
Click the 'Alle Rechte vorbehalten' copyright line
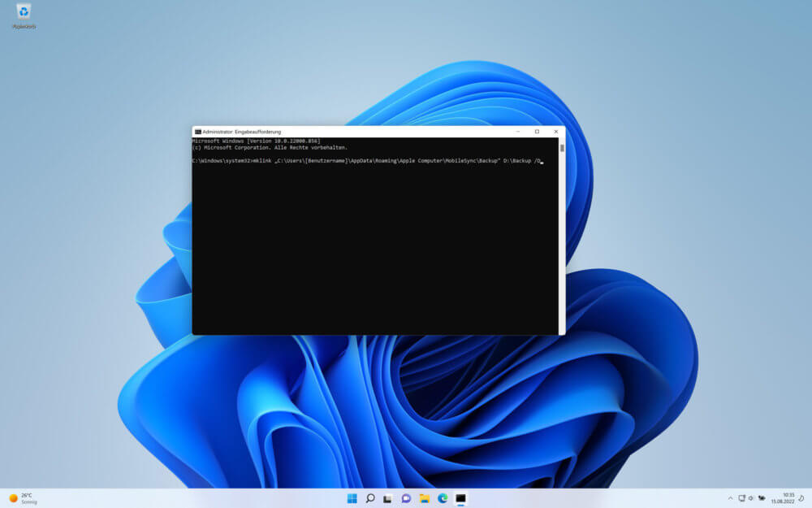tap(270, 148)
